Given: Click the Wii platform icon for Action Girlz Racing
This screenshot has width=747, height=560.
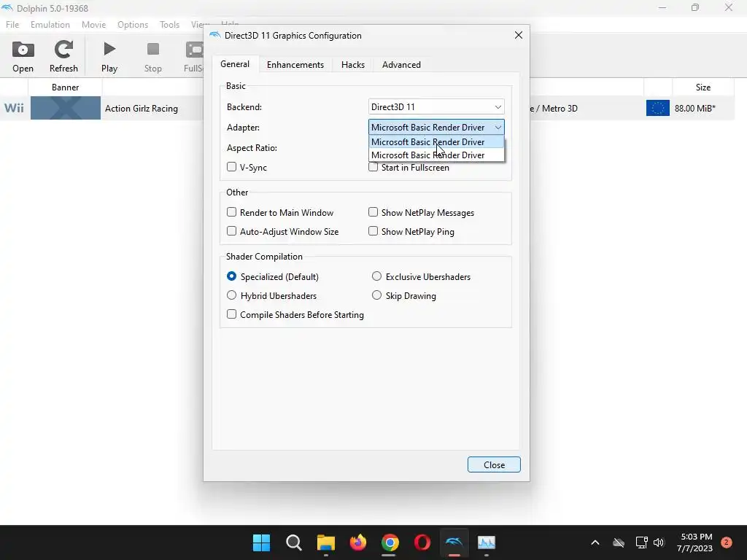Looking at the screenshot, I should pyautogui.click(x=14, y=108).
